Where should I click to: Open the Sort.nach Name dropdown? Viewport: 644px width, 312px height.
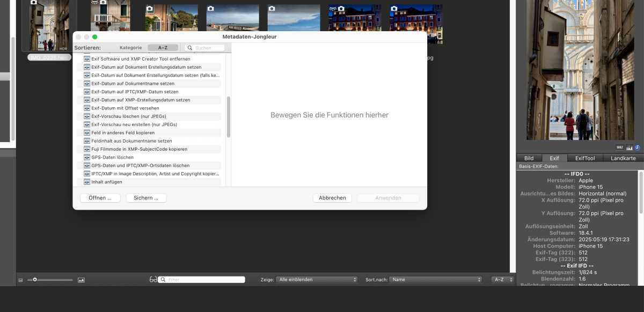pyautogui.click(x=436, y=279)
